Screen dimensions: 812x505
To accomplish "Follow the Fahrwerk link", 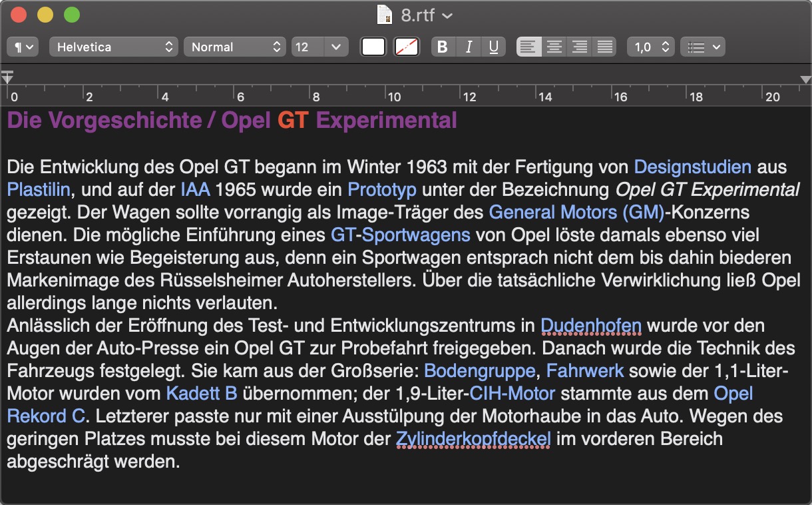I will click(x=585, y=370).
